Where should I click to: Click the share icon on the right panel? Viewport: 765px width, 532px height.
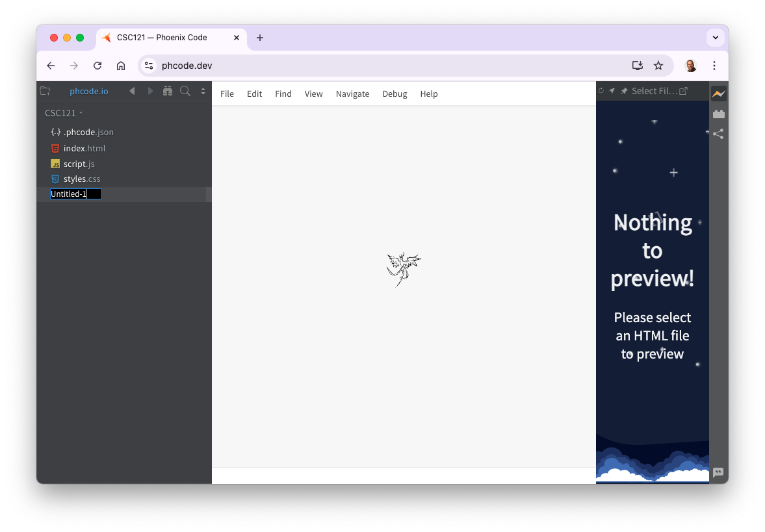point(719,134)
